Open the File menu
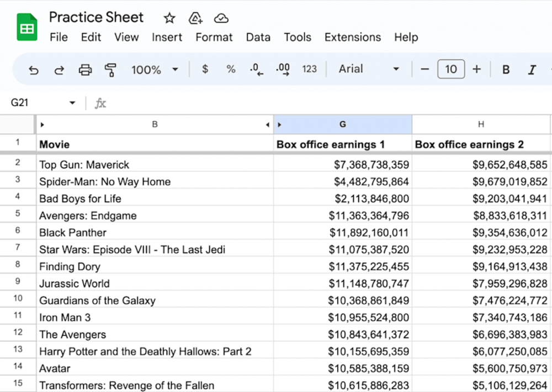The image size is (552, 392). pyautogui.click(x=59, y=37)
